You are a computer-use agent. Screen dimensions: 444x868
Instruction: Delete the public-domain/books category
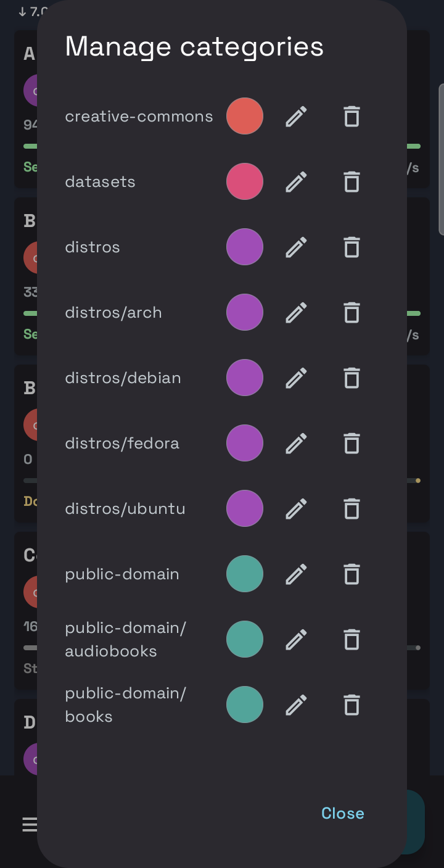351,705
